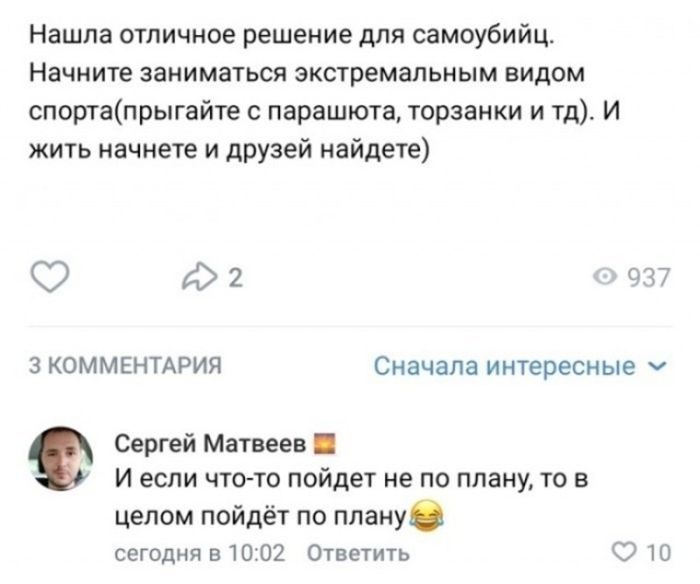Expand the 'Сначала интересные' sort dropdown
The width and height of the screenshot is (700, 584).
click(x=505, y=366)
